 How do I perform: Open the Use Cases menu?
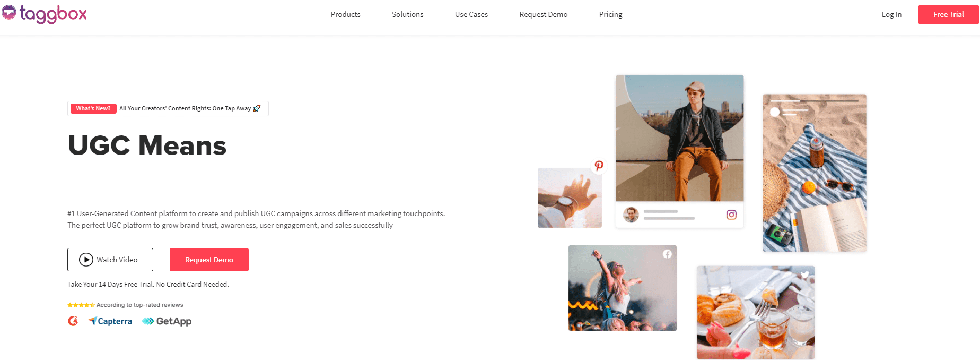[471, 14]
